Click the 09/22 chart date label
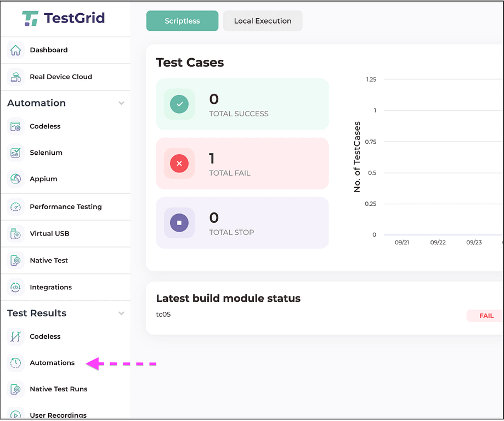This screenshot has width=504, height=421. pyautogui.click(x=438, y=243)
